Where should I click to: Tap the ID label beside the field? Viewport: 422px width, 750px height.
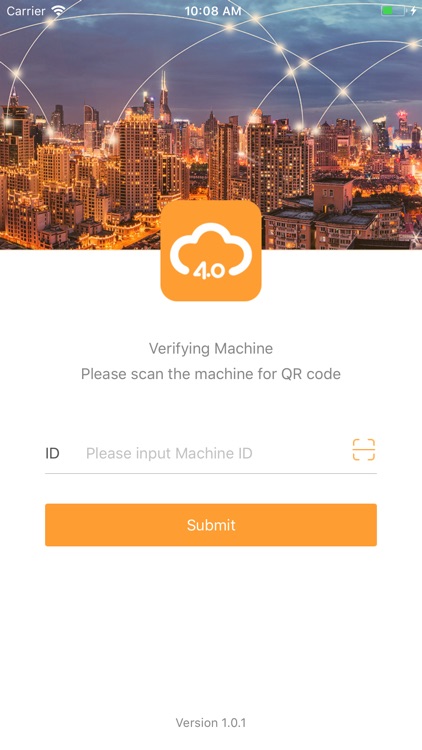click(x=52, y=453)
